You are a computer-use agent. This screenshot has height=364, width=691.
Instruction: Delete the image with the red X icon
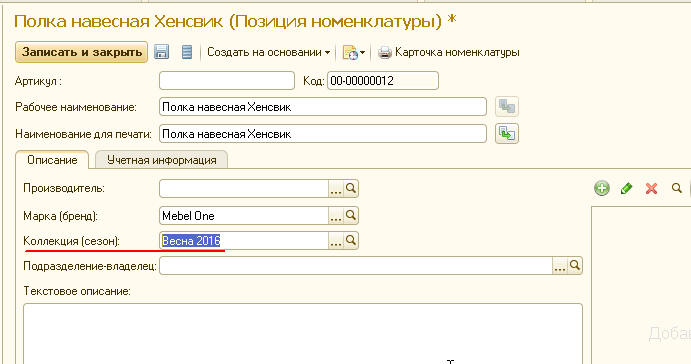click(x=651, y=189)
